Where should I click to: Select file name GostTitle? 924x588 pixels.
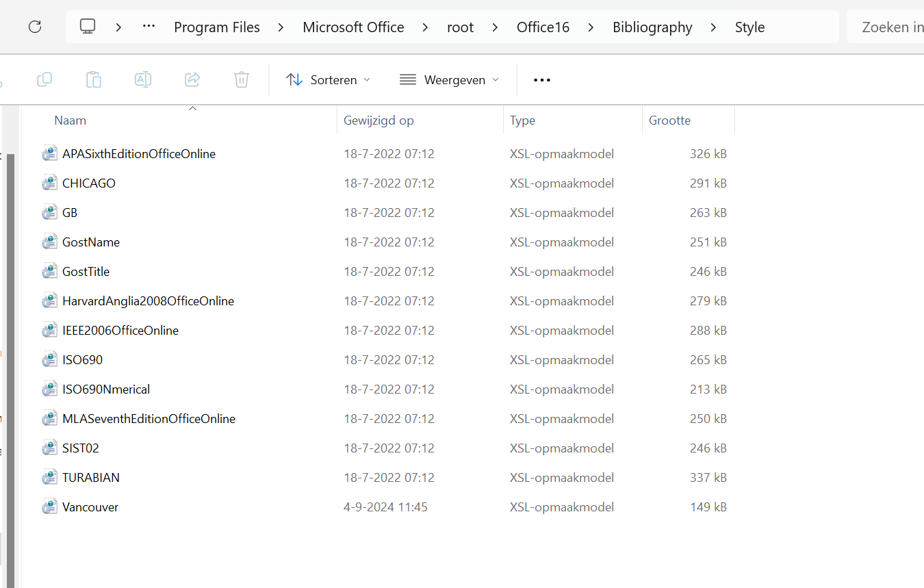86,272
